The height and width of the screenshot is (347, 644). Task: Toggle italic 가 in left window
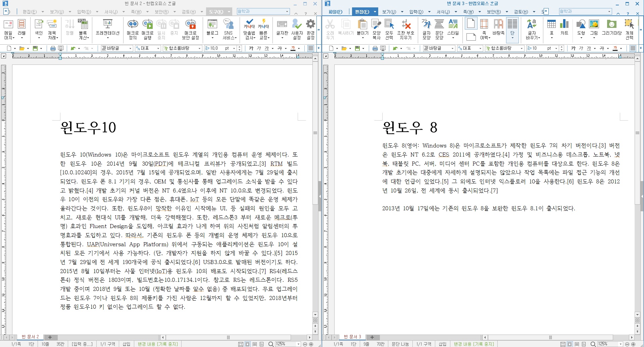(x=259, y=48)
